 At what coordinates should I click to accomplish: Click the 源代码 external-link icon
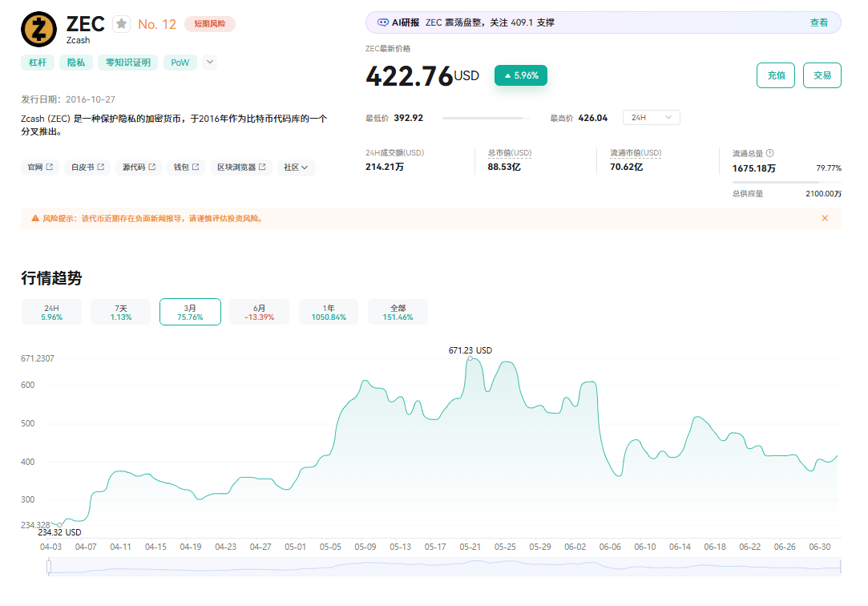click(151, 167)
